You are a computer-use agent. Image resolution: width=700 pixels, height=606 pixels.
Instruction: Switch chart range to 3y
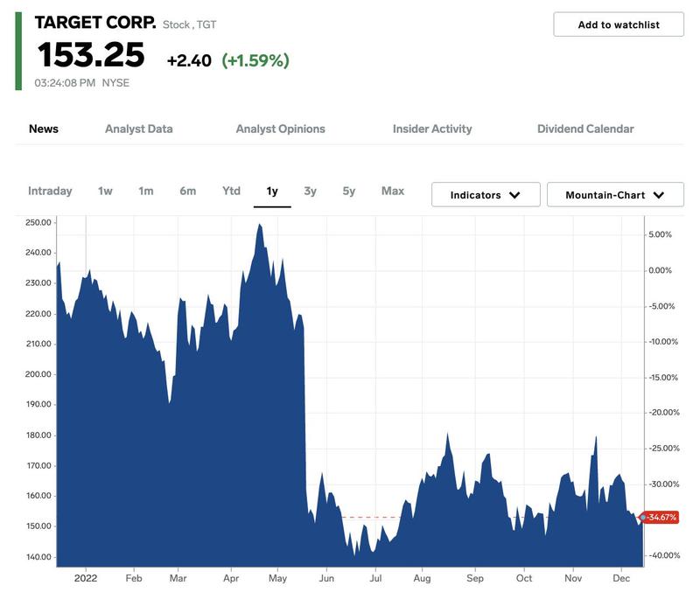click(x=311, y=191)
